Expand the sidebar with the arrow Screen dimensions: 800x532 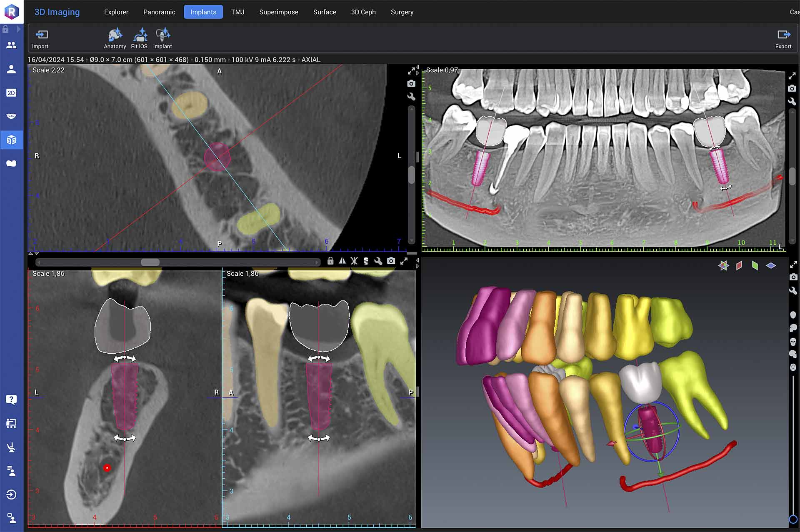pyautogui.click(x=18, y=29)
